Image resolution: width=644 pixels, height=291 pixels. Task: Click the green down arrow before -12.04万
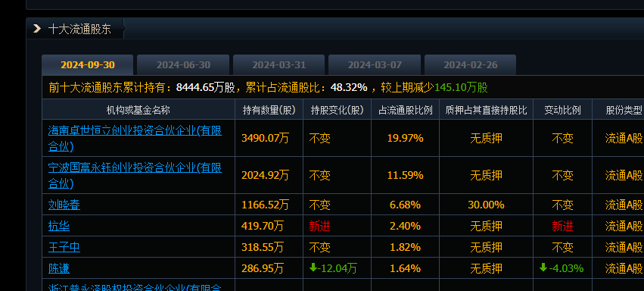(313, 268)
